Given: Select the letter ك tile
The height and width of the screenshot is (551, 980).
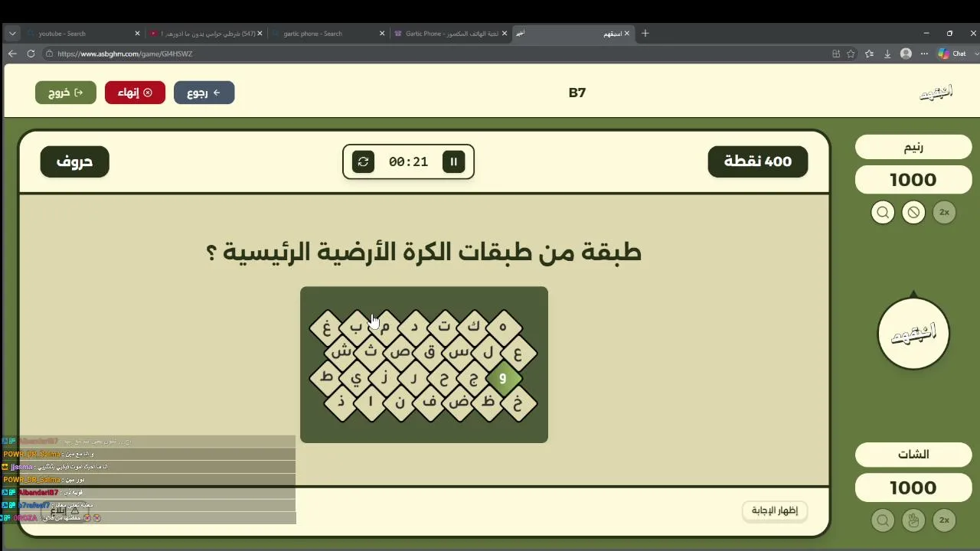Looking at the screenshot, I should [473, 328].
